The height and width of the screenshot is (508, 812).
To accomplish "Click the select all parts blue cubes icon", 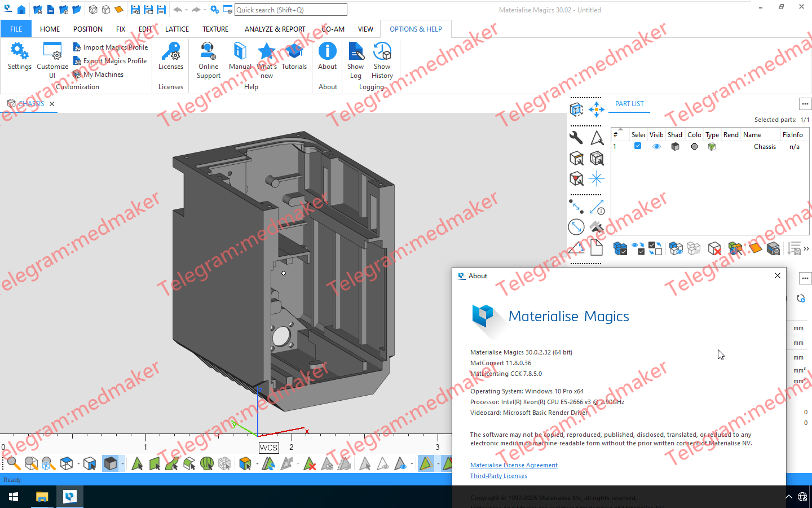I will [620, 248].
